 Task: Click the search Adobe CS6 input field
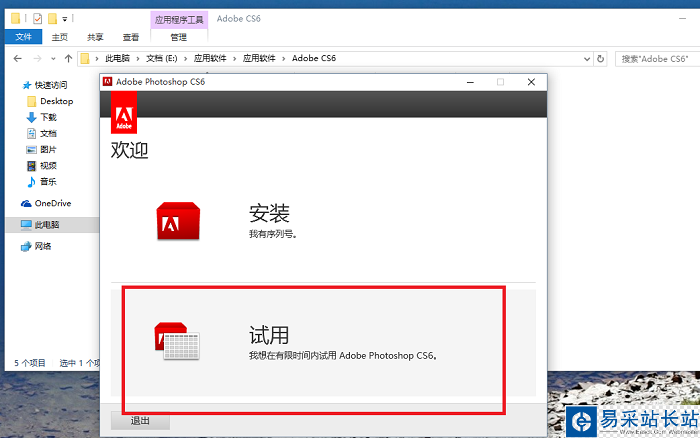(x=657, y=59)
